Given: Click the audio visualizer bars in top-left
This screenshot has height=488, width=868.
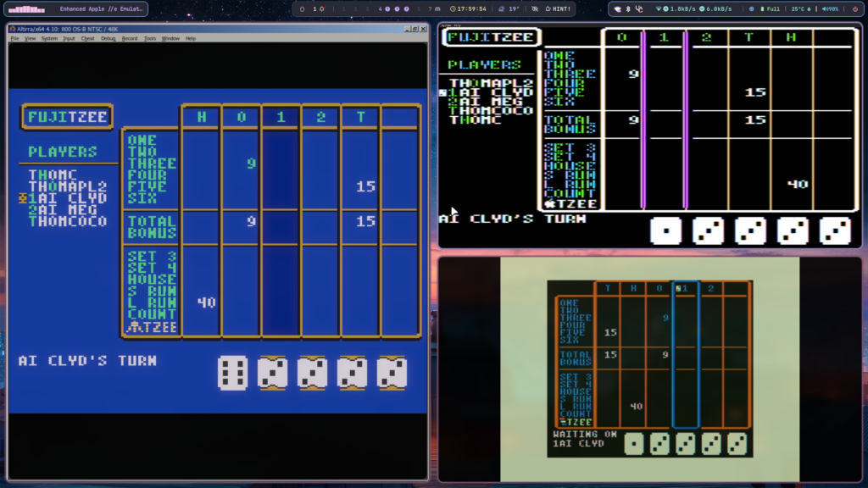Looking at the screenshot, I should coord(26,9).
